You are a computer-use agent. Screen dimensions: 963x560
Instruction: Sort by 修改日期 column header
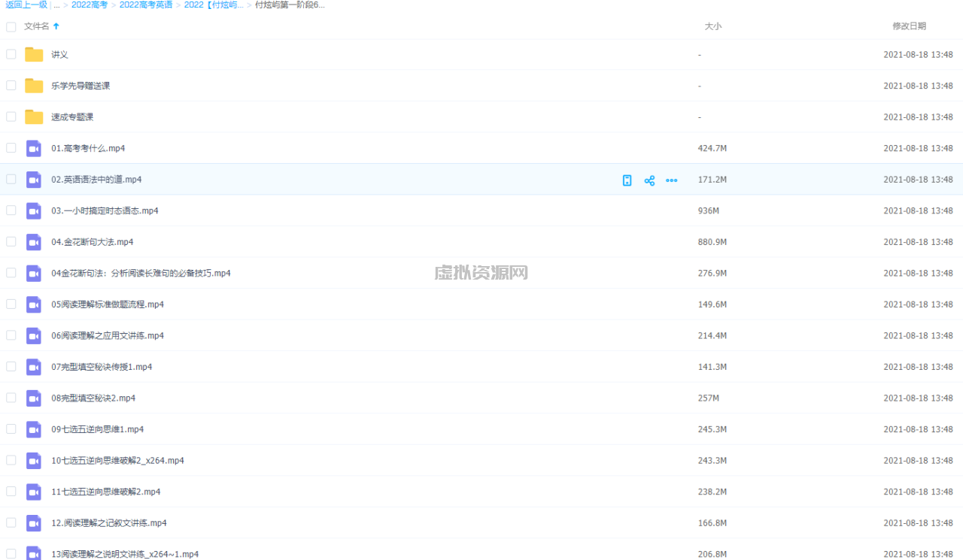click(909, 26)
